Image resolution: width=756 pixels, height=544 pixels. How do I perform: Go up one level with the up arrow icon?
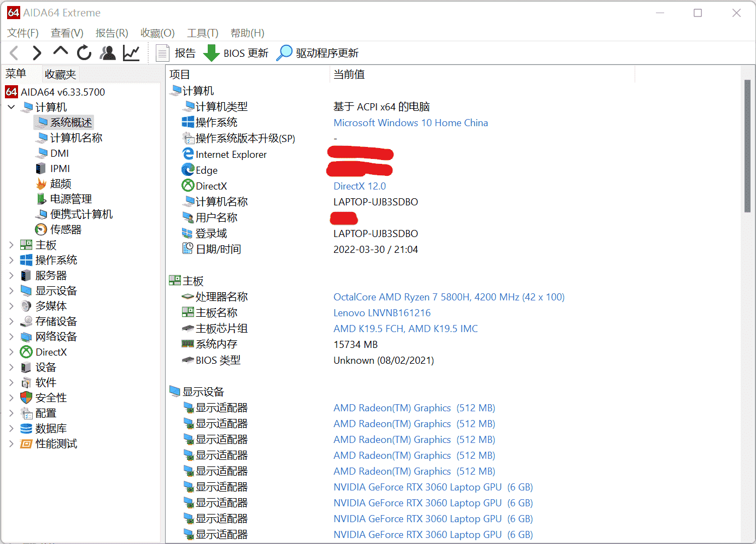[60, 51]
